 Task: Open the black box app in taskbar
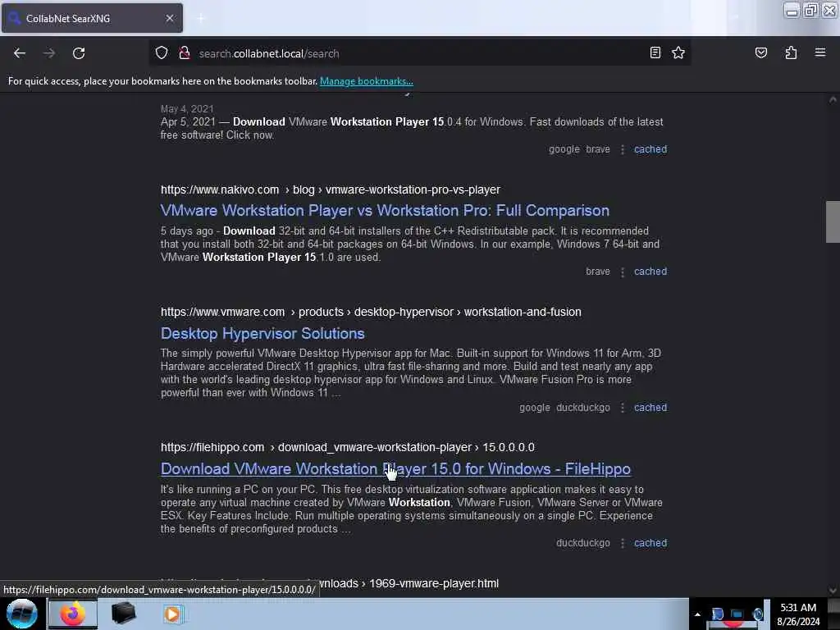[x=123, y=614]
